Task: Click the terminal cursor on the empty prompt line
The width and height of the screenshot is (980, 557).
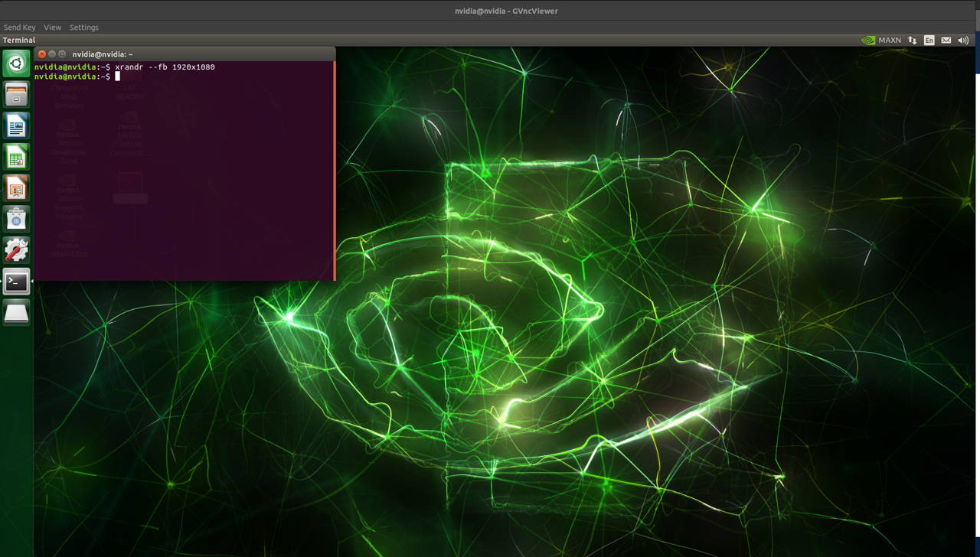Action: tap(118, 77)
